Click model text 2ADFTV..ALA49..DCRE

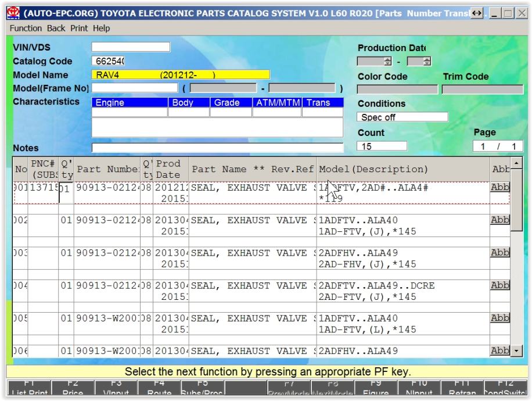coord(376,285)
